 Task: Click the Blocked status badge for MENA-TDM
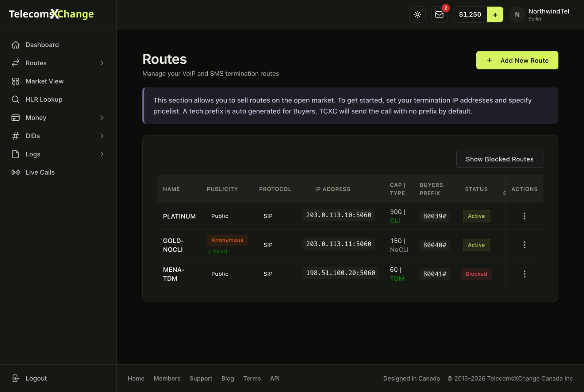[476, 274]
